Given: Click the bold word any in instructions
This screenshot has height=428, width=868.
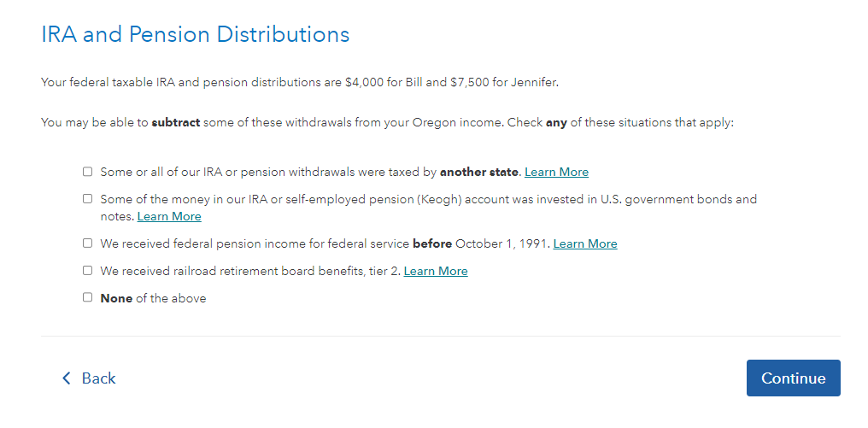Looking at the screenshot, I should [x=556, y=123].
